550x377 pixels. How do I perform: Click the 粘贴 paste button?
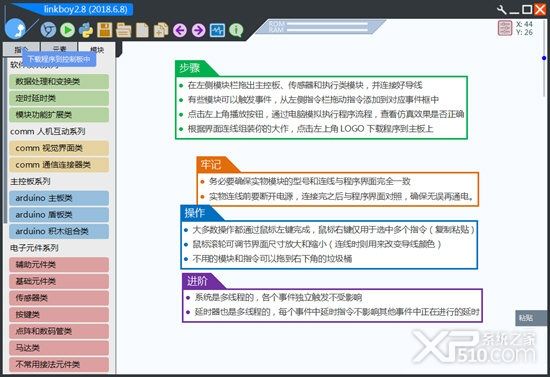click(x=531, y=318)
